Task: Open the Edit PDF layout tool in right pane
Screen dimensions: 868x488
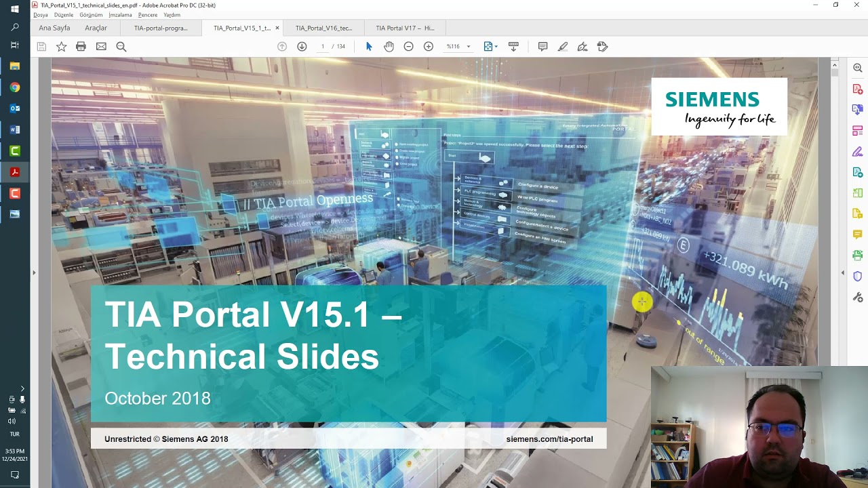Action: point(858,130)
